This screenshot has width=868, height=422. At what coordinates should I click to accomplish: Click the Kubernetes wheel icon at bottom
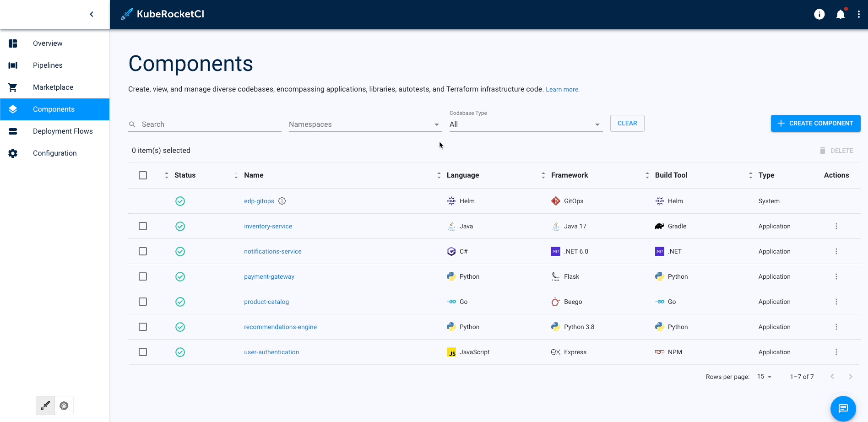tap(64, 406)
